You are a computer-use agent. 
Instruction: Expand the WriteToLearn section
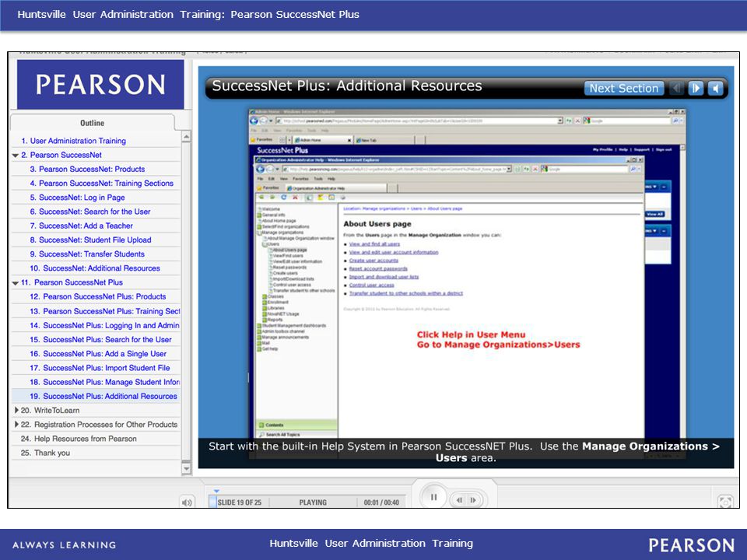pos(16,410)
